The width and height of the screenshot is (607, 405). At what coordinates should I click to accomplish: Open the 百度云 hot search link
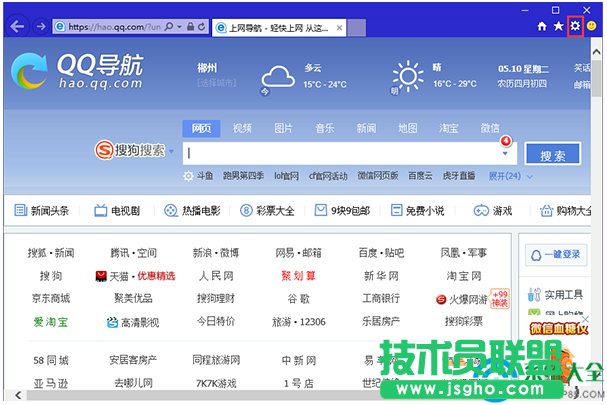coord(420,176)
